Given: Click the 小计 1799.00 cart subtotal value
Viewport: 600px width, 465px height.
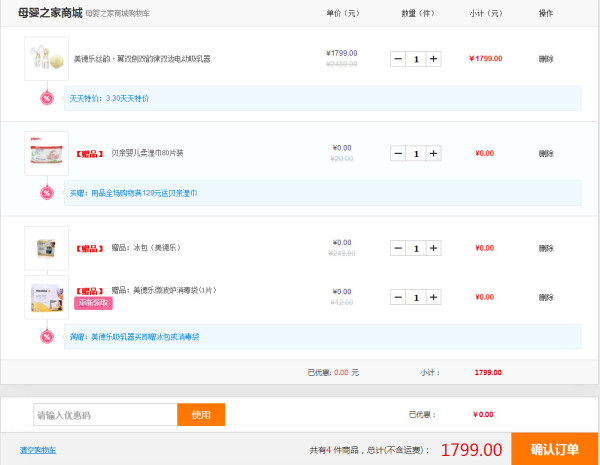Looking at the screenshot, I should (x=488, y=372).
